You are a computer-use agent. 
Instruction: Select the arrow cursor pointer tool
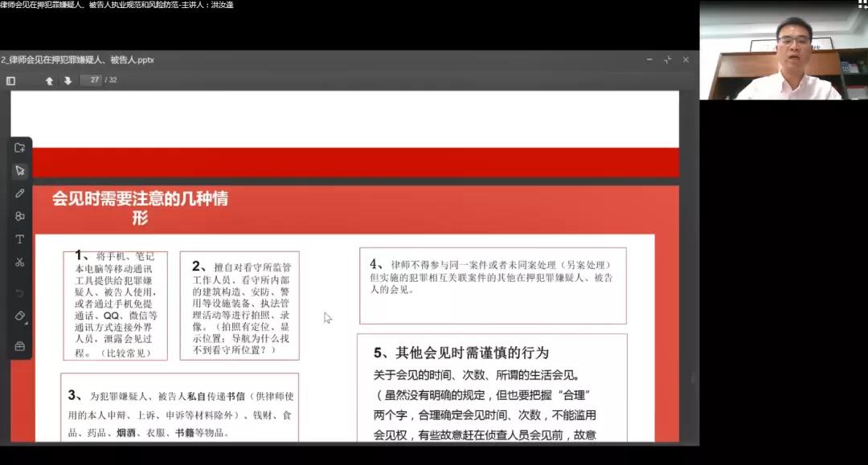click(20, 170)
